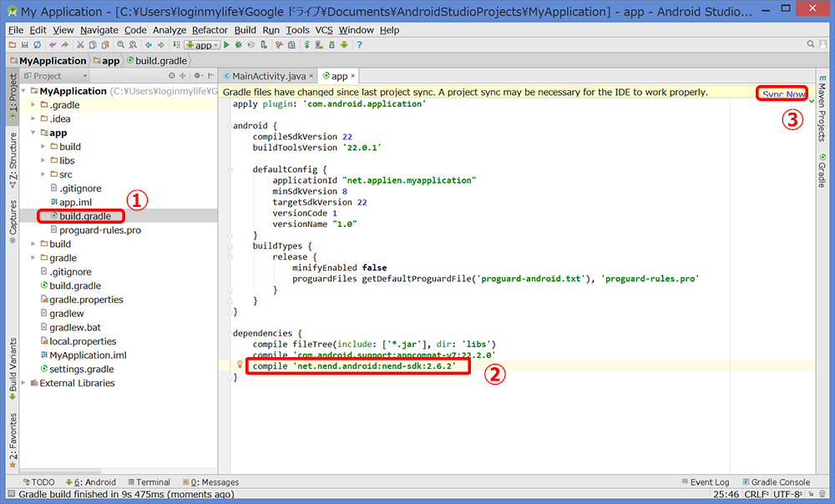Toggle the 2: Favorites tool window
The image size is (835, 504).
click(13, 441)
